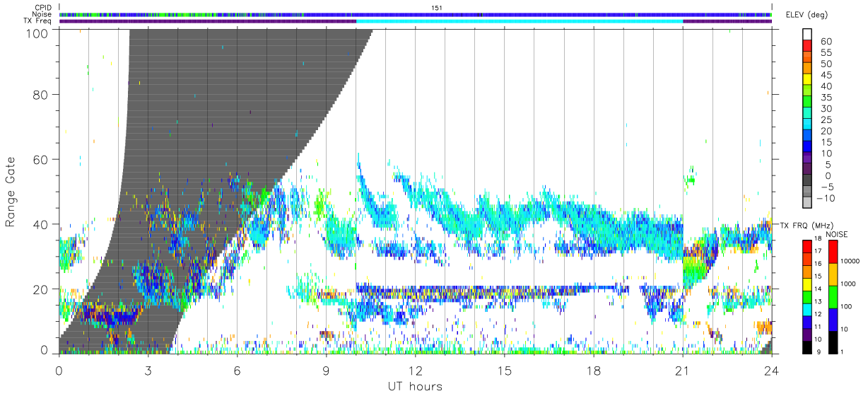868x401 pixels.
Task: Click the "3" tick on the UT hours axis
Action: point(148,369)
